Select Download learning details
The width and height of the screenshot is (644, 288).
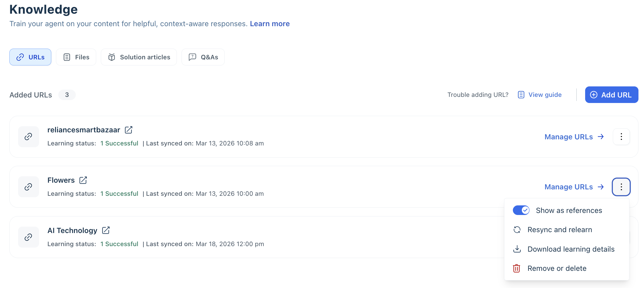[x=567, y=249]
